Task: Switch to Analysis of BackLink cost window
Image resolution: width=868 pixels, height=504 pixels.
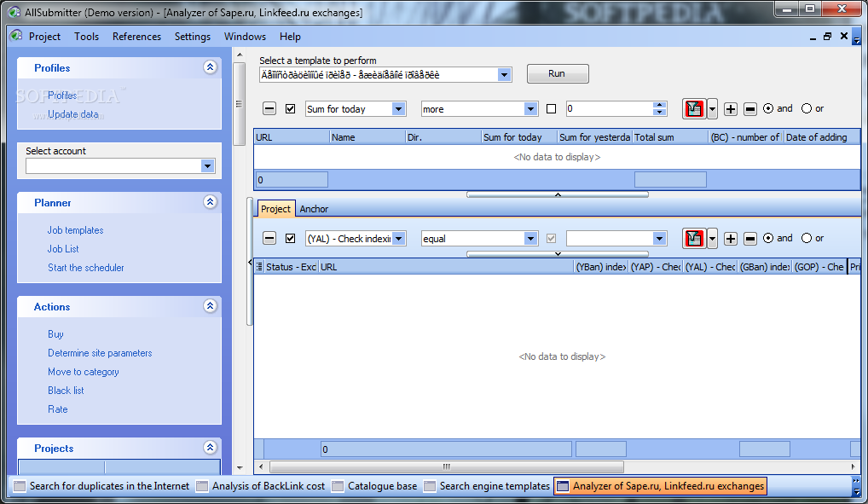Action: (x=261, y=486)
